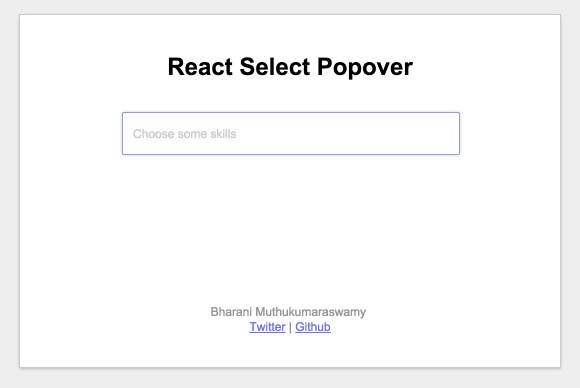This screenshot has height=388, width=580.
Task: Open the Twitter link
Action: 267,327
